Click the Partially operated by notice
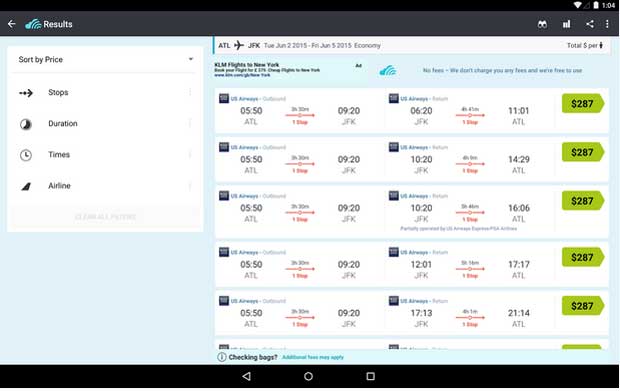 458,229
